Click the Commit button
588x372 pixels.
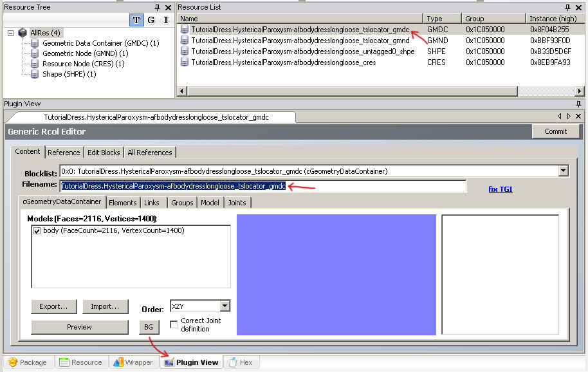(x=555, y=131)
